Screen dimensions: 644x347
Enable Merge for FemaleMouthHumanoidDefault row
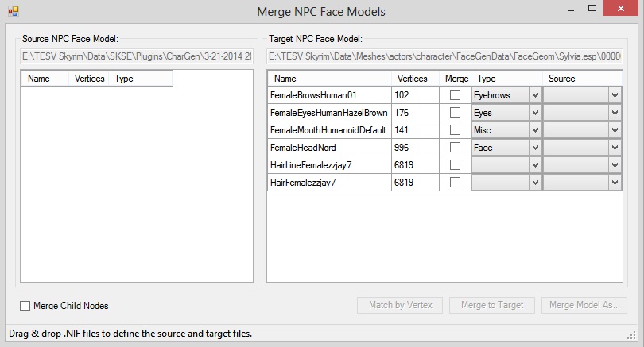coord(455,130)
